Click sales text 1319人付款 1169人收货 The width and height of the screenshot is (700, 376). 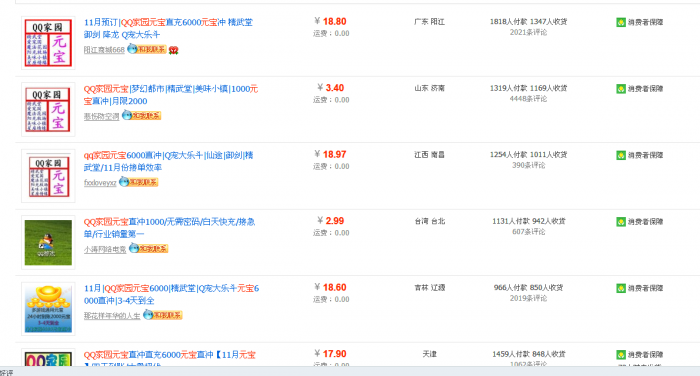click(x=529, y=88)
